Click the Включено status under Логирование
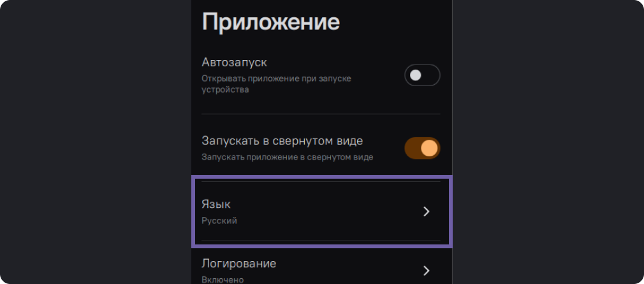 223,280
